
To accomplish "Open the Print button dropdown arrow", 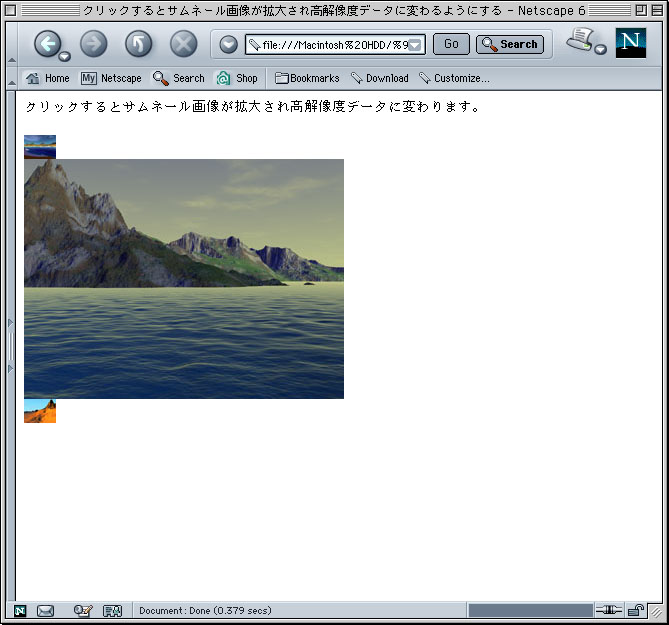I will click(x=601, y=50).
